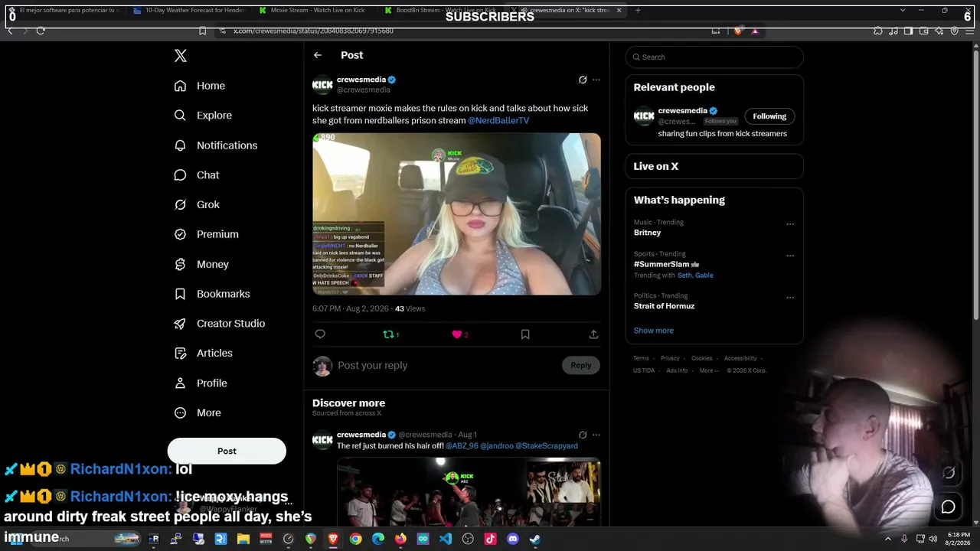980x551 pixels.
Task: Click the Grok icon on the main post
Action: (x=583, y=80)
